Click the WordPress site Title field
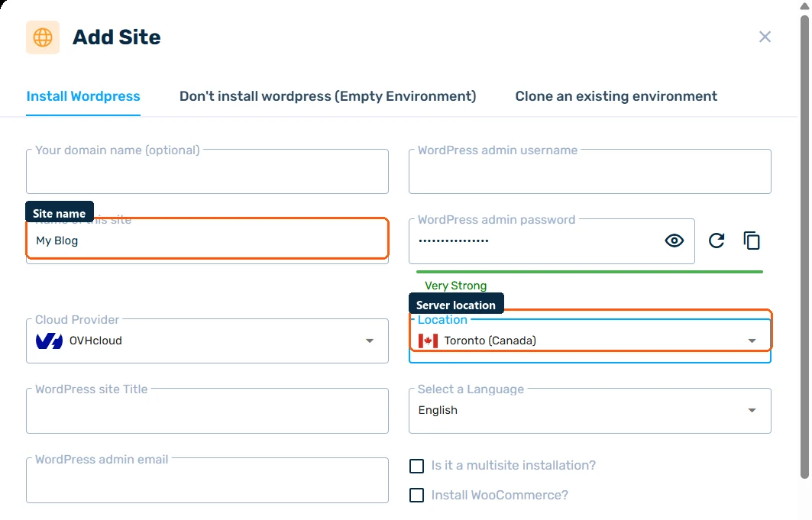 tap(207, 411)
